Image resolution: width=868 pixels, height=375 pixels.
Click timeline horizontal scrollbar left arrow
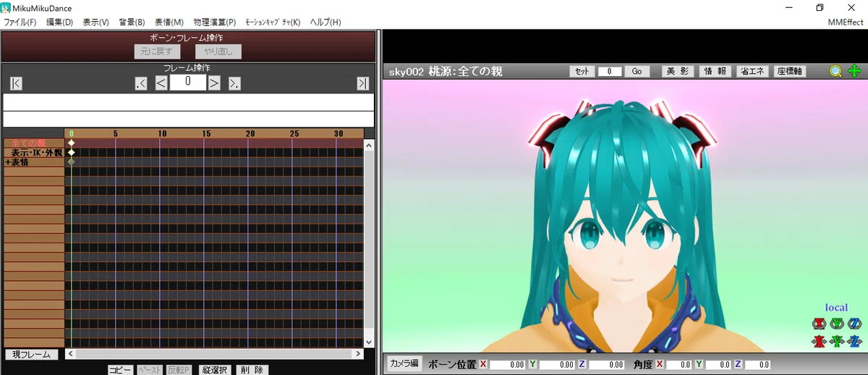tap(70, 354)
